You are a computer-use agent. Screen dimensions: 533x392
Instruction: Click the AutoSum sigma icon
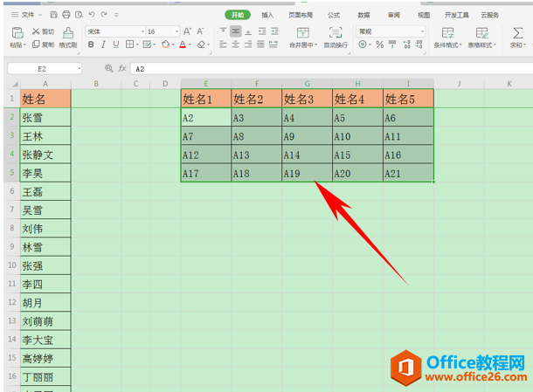point(517,33)
